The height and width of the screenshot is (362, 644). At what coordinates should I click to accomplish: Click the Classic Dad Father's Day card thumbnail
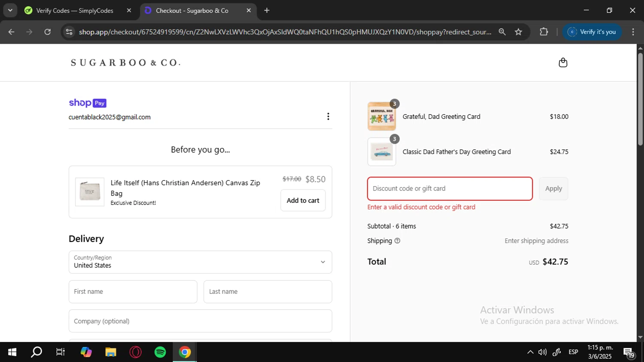tap(382, 152)
